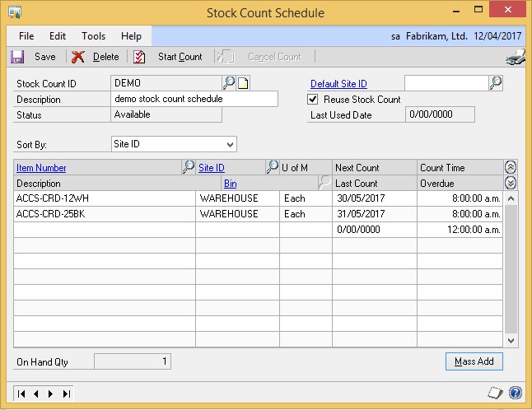Click WAREHOUSE cell in ACCS-CRD-25BK row
532x410 pixels.
[x=237, y=214]
